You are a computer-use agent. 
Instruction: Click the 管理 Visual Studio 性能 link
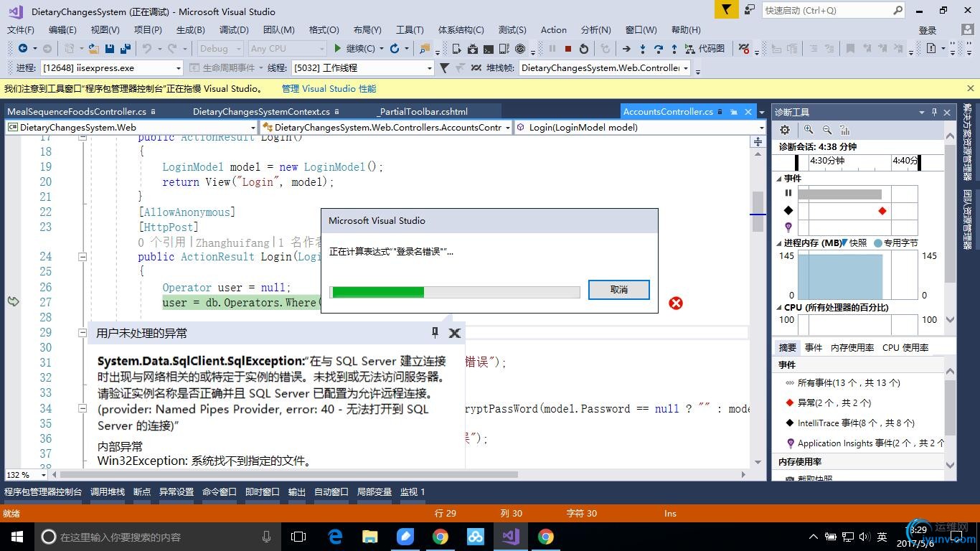(x=329, y=89)
